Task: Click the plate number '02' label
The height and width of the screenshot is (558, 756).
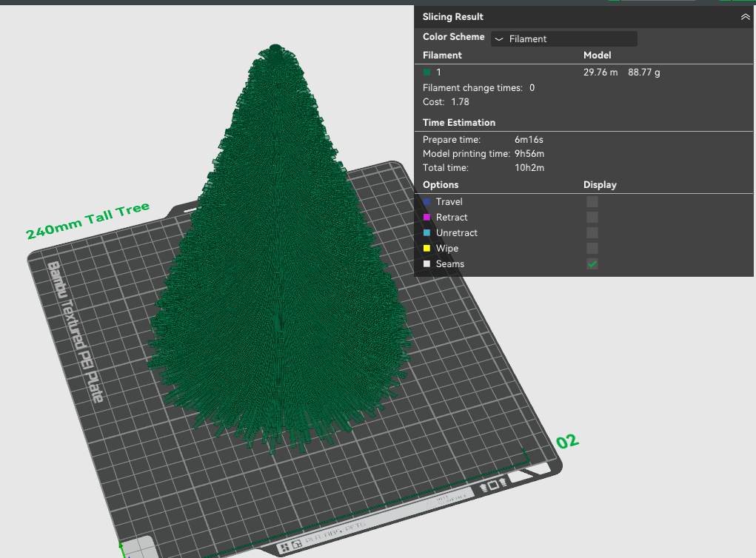Action: 567,441
